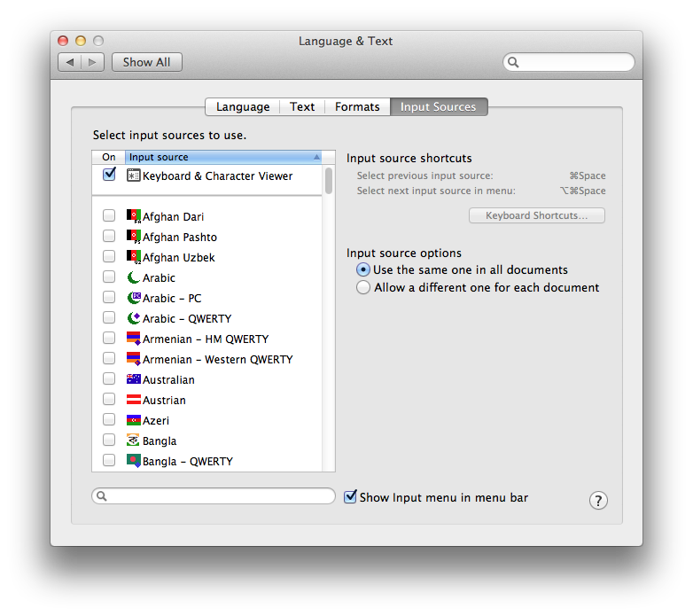The height and width of the screenshot is (616, 693).
Task: Click the Input source column header
Action: [x=223, y=157]
